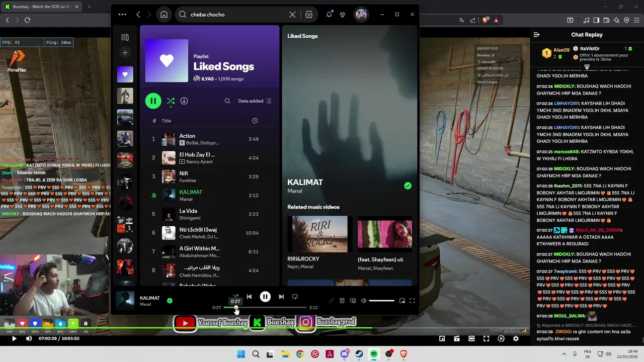Collapse the Chat Replay panel

click(x=536, y=35)
